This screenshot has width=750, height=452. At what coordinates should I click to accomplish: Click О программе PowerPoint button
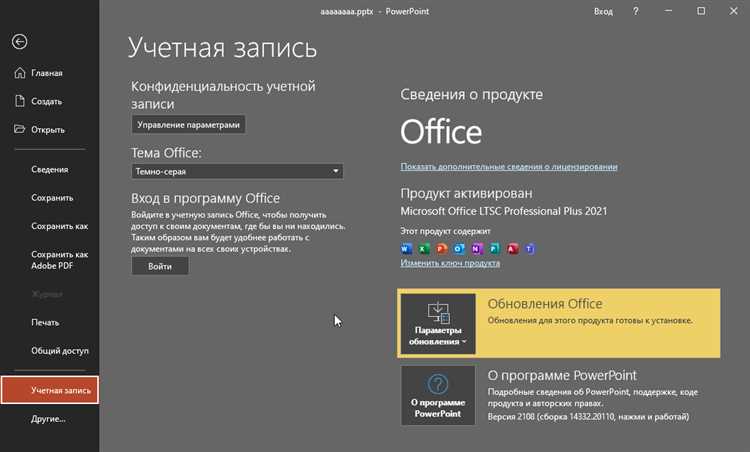438,396
